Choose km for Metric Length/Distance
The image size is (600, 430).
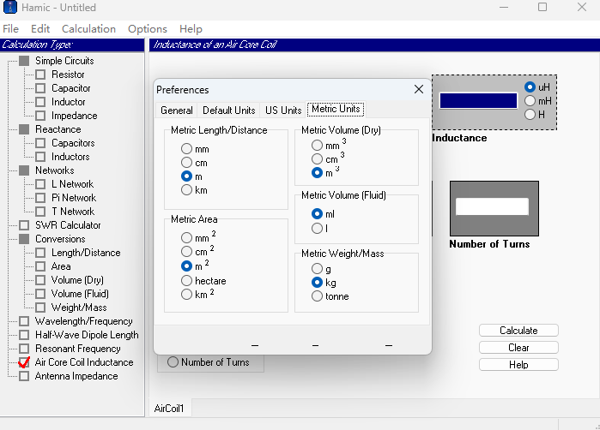pos(186,190)
